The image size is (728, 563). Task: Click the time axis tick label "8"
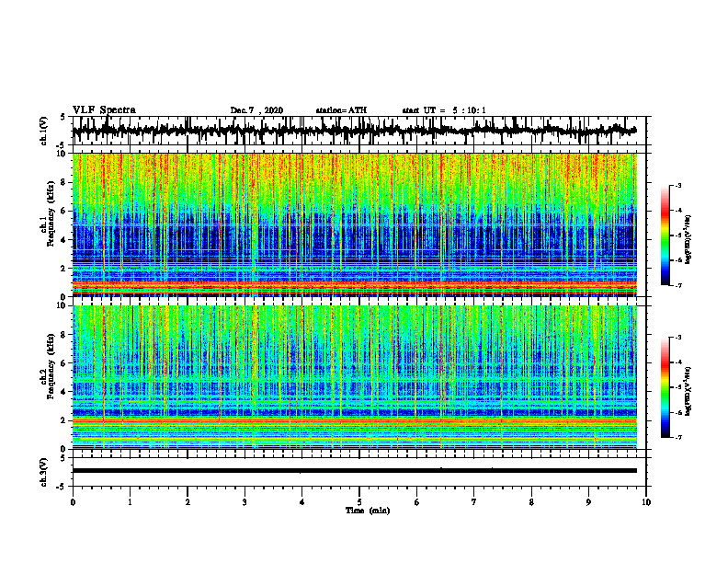pyautogui.click(x=531, y=502)
